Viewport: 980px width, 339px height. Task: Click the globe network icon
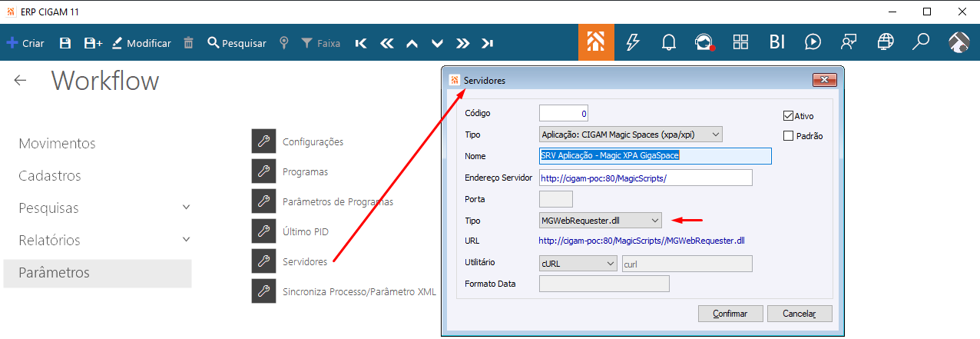coord(886,42)
